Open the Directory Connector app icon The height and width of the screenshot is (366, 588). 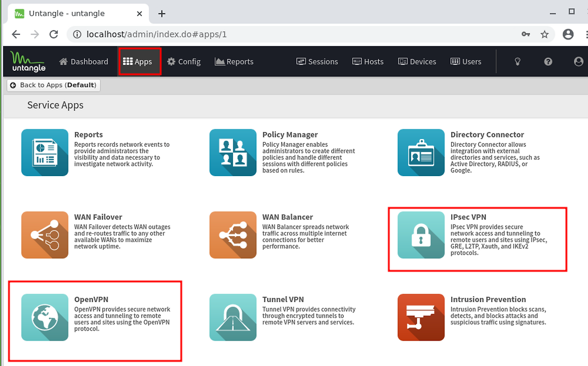421,152
